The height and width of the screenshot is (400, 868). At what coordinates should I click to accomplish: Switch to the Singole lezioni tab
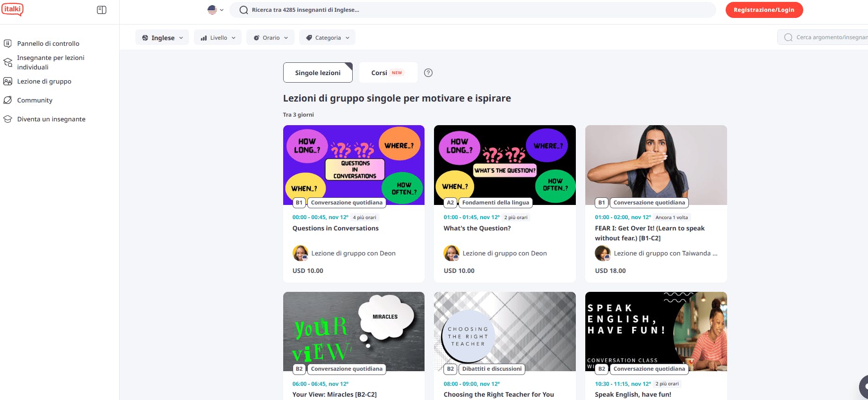tap(318, 73)
